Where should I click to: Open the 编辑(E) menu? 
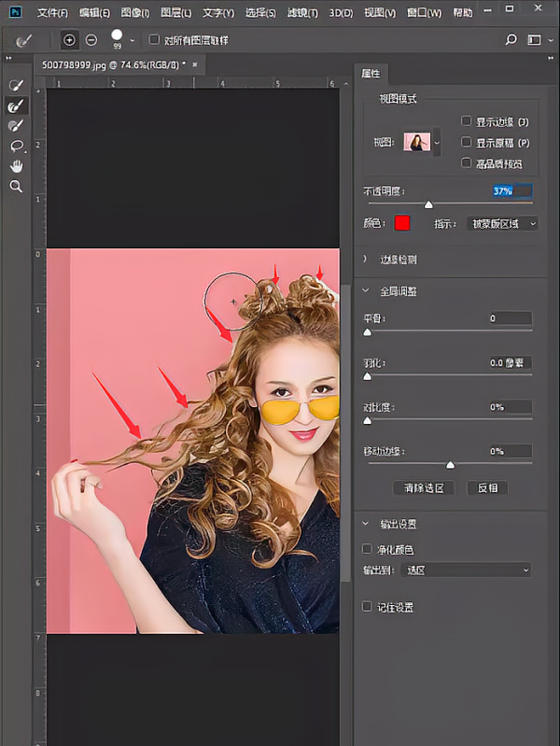pyautogui.click(x=94, y=13)
